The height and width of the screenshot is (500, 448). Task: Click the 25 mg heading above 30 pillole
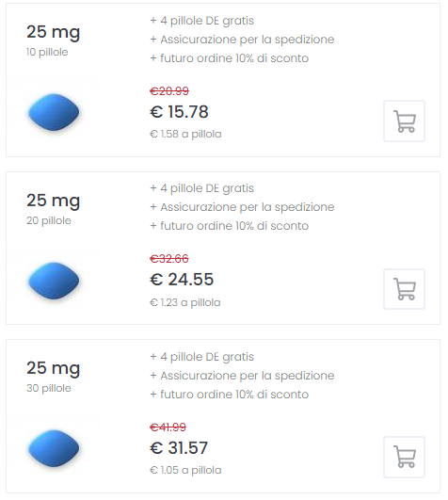54,368
